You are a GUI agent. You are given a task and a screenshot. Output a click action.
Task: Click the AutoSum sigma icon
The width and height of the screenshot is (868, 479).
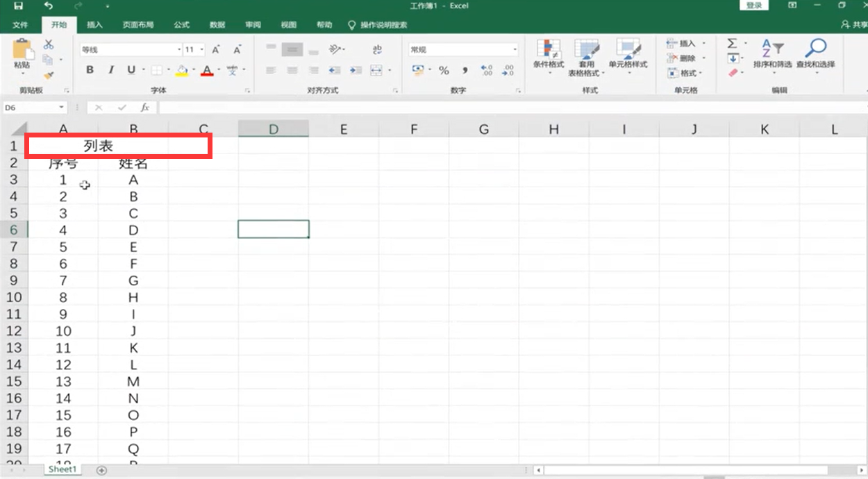tap(732, 43)
